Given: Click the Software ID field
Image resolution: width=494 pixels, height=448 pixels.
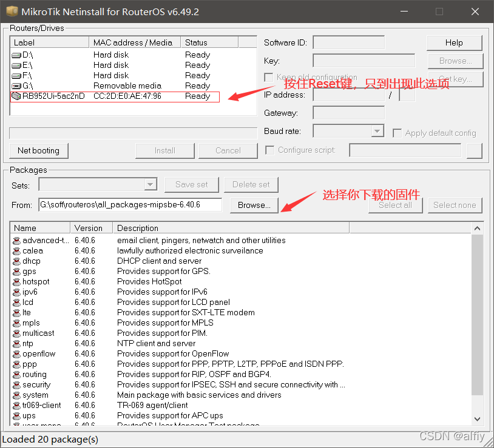Looking at the screenshot, I should (349, 42).
